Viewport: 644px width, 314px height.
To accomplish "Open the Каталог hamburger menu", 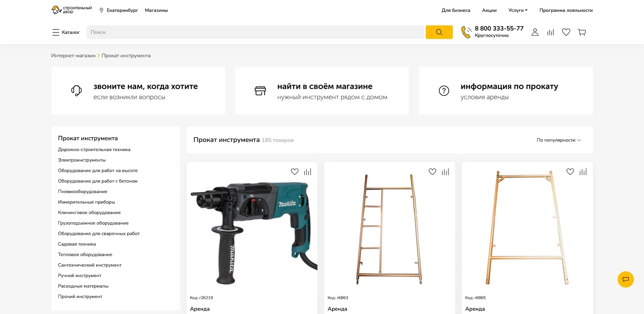I will tap(66, 32).
